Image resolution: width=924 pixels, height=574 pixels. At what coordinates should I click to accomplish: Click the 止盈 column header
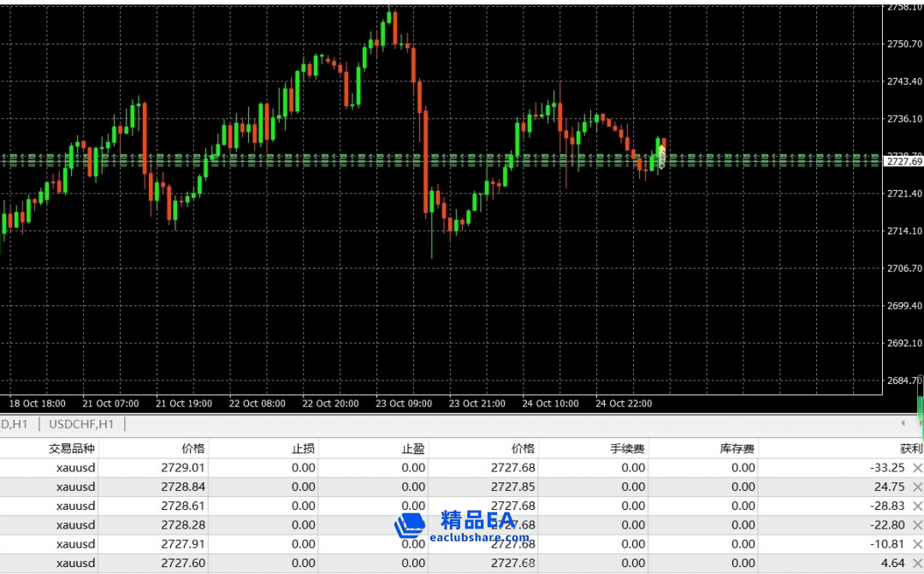(413, 448)
